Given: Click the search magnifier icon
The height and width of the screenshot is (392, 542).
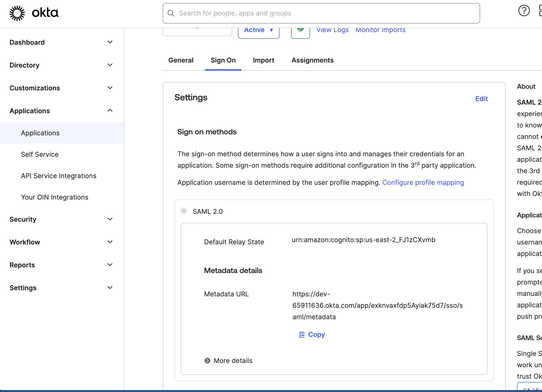Looking at the screenshot, I should [171, 13].
